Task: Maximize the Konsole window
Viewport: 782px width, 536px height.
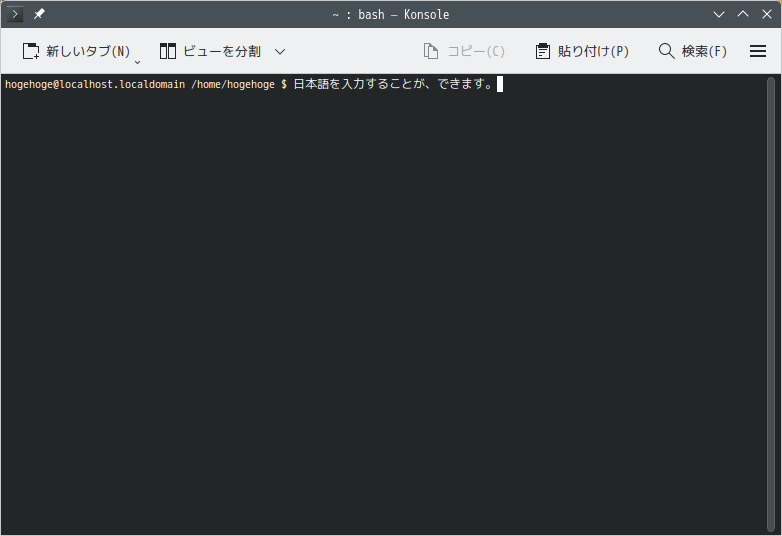Action: 743,14
